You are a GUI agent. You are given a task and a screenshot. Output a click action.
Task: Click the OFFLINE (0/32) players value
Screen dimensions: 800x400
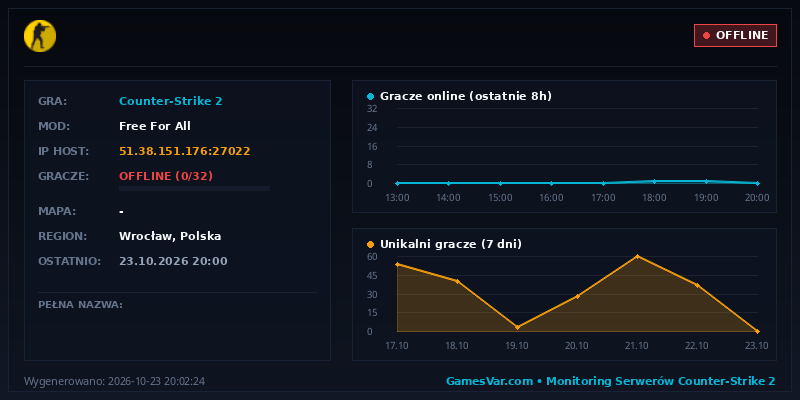point(166,176)
